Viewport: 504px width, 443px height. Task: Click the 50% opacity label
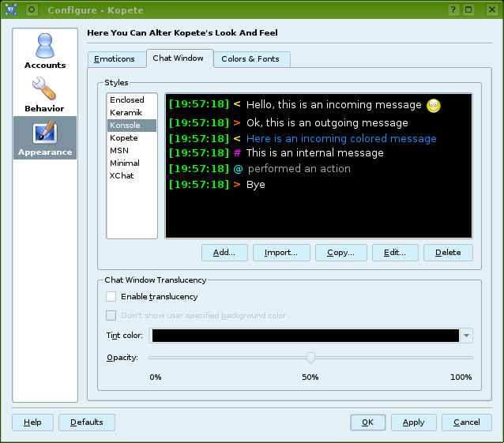coord(310,377)
